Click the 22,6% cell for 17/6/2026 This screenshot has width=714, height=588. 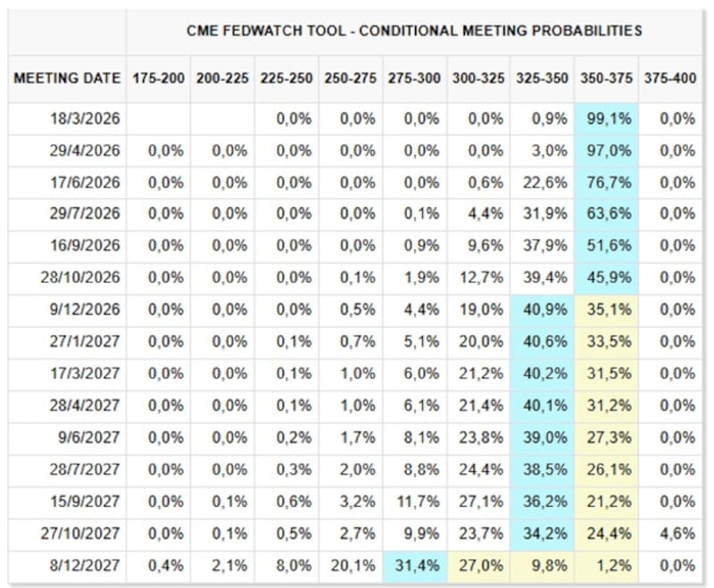click(542, 183)
